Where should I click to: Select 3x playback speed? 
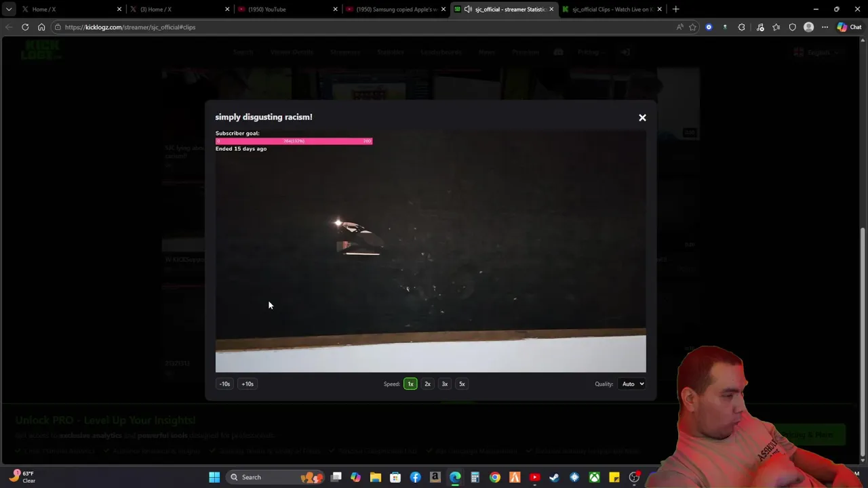pos(445,384)
